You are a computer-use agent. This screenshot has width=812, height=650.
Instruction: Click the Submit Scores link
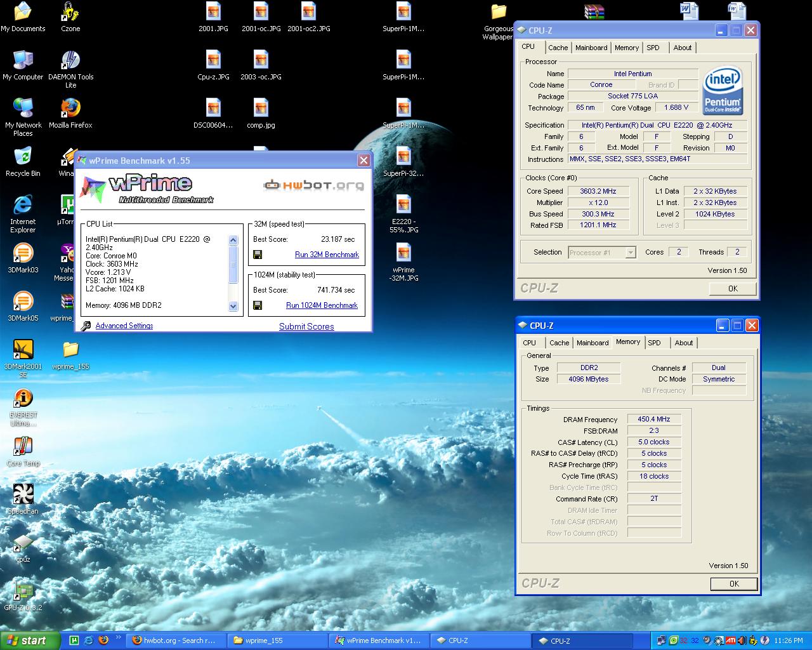(x=306, y=326)
